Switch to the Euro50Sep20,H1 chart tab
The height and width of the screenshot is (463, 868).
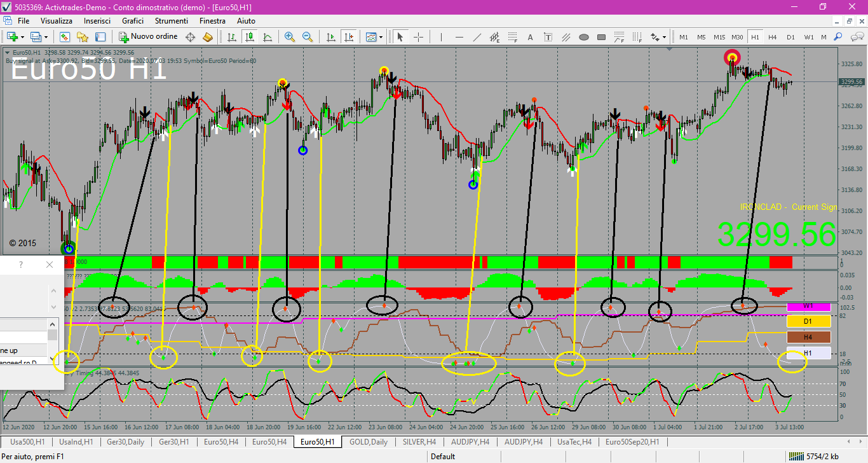(632, 441)
